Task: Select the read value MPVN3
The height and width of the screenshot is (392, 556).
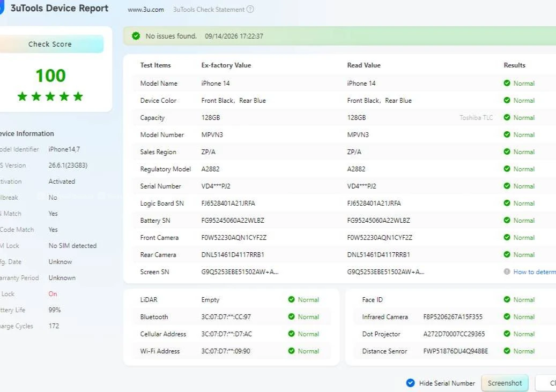Action: pos(358,134)
